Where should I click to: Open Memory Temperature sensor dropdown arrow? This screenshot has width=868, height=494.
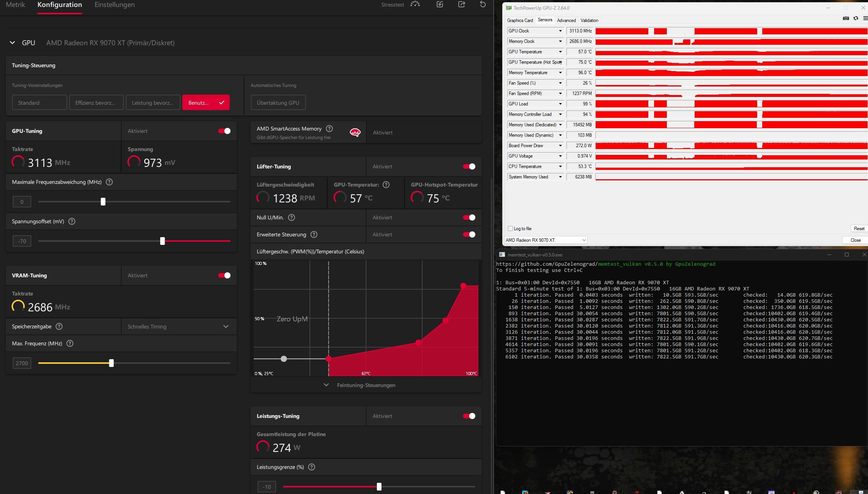click(560, 73)
